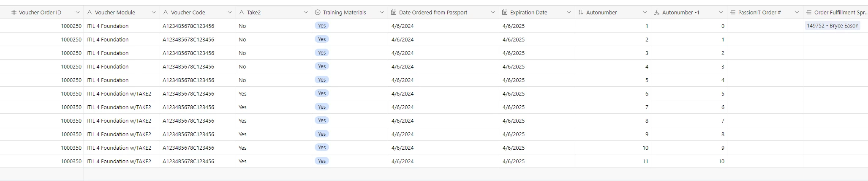Click date icon beside Date Ordered from Passport

point(394,13)
